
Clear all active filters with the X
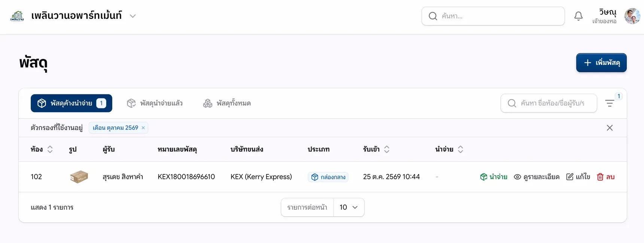click(x=610, y=128)
